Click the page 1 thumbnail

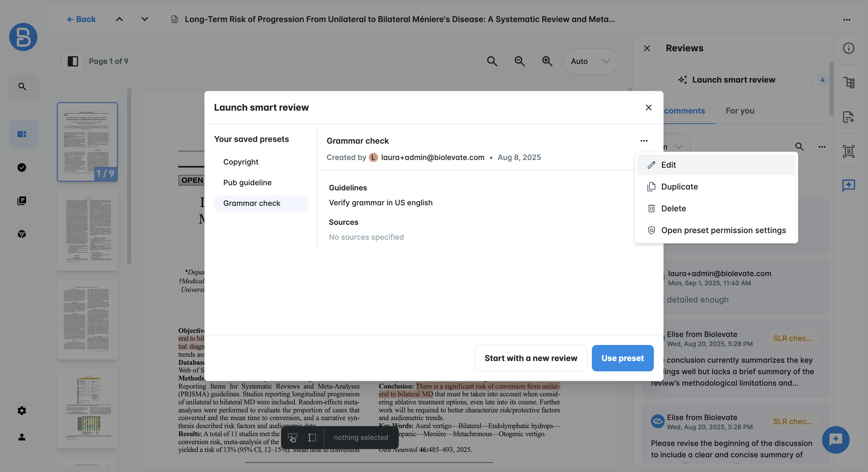(87, 142)
